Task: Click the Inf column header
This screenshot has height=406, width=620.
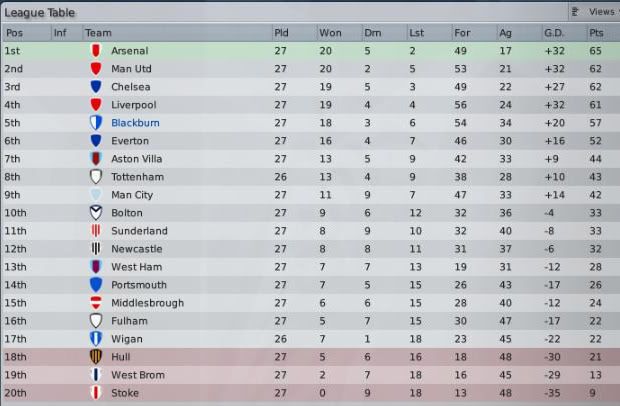Action: click(x=60, y=33)
